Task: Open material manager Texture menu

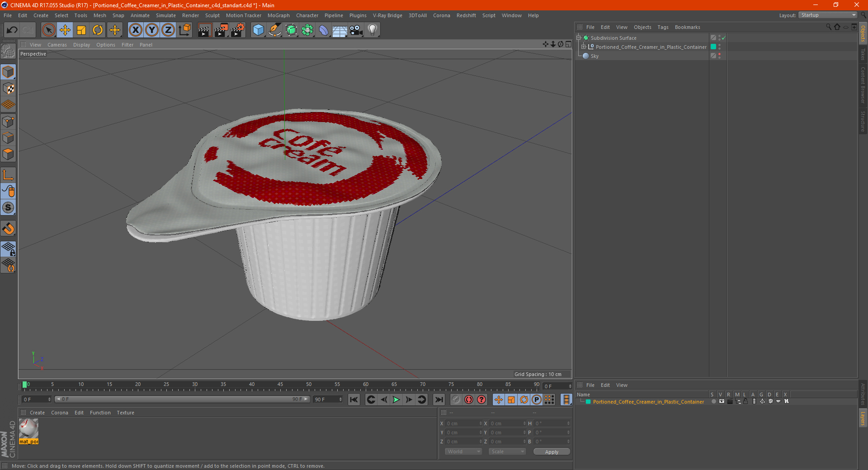Action: (x=125, y=413)
